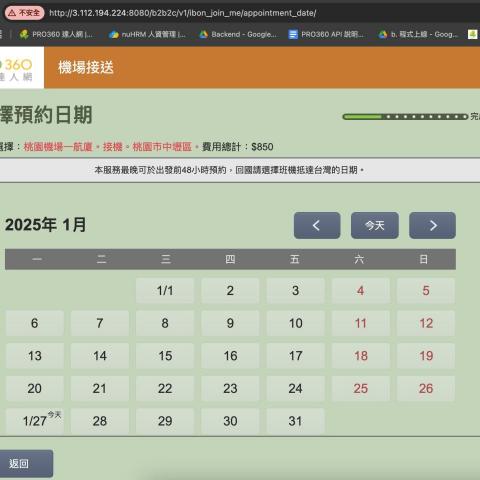480x480 pixels.
Task: Select Sunday January 5
Action: pos(426,291)
